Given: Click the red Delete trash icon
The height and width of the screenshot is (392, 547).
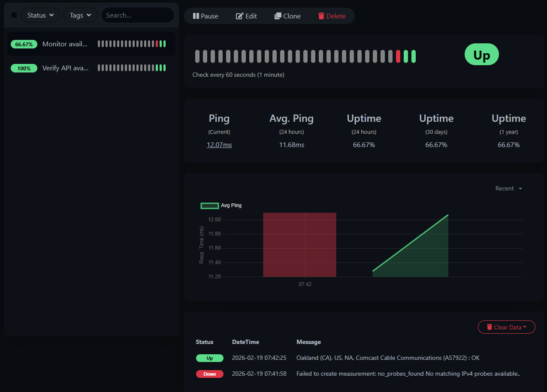Looking at the screenshot, I should coord(321,16).
